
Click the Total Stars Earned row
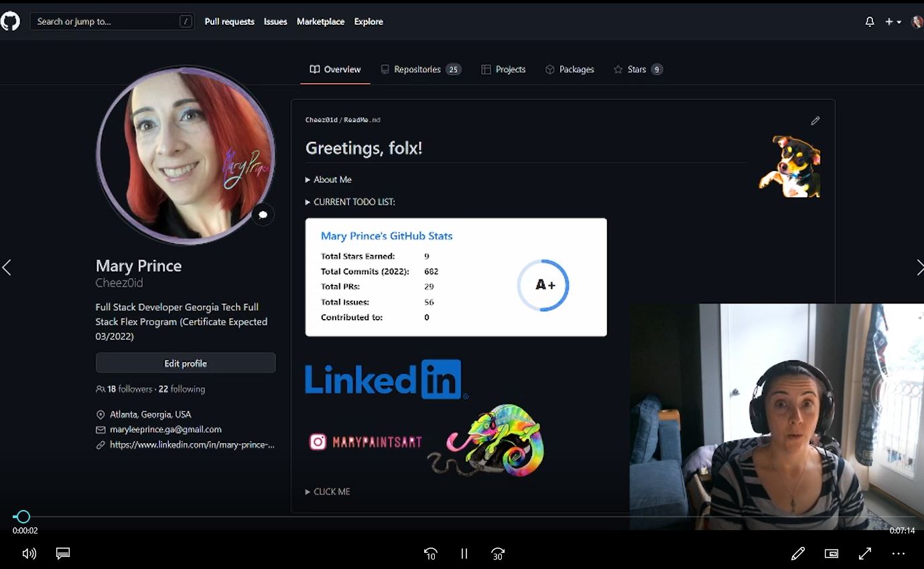coord(375,256)
